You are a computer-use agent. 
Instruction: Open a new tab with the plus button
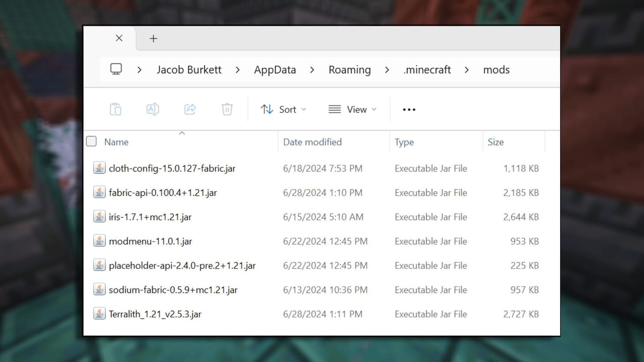tap(153, 38)
